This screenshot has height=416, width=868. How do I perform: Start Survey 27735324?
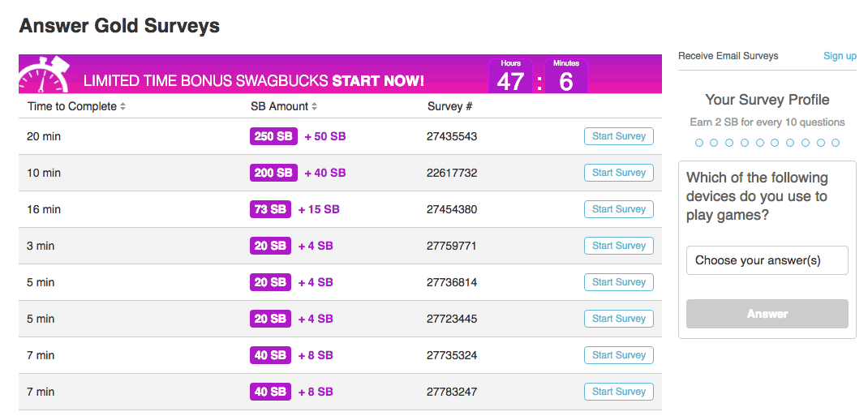coord(619,355)
